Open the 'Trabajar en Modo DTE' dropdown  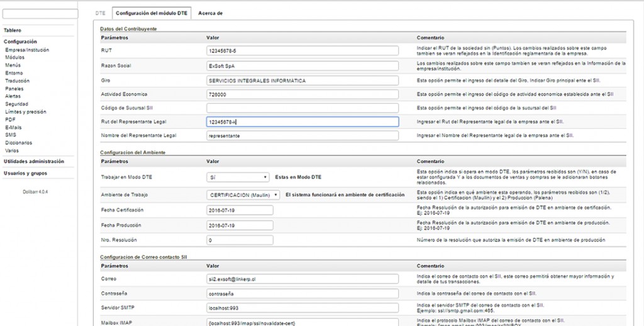[x=238, y=177]
